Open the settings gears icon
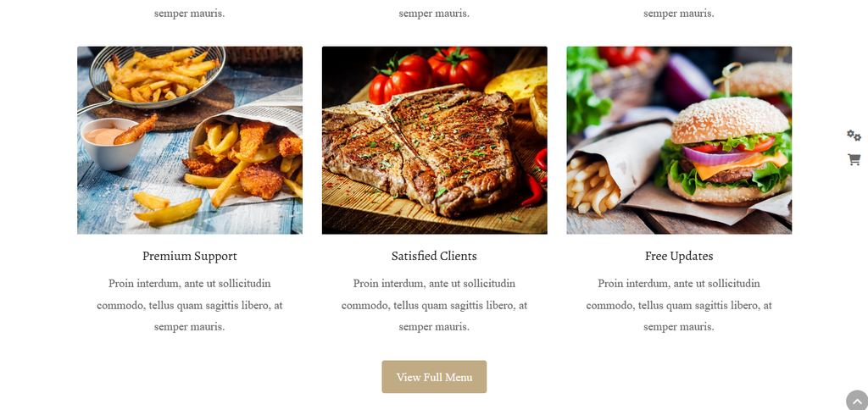Viewport: 868px width, 410px height. tap(854, 136)
